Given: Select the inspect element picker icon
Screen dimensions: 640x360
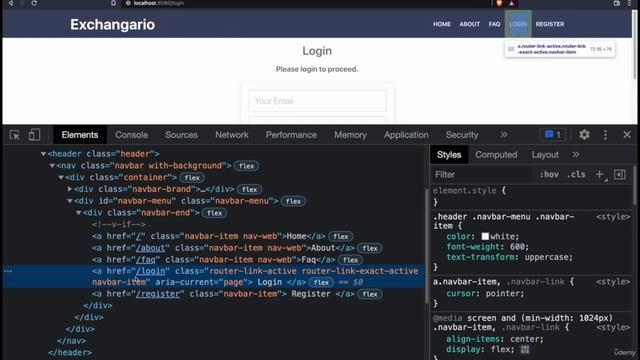Looking at the screenshot, I should tap(14, 135).
